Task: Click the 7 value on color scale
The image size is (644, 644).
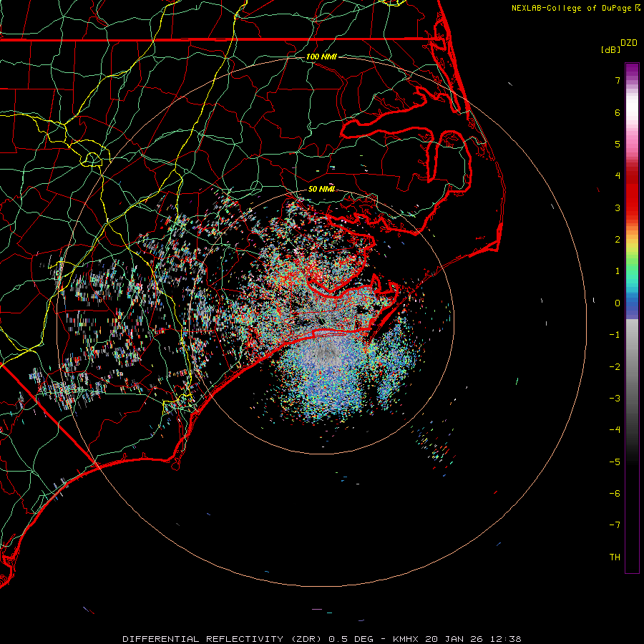Action: click(x=618, y=80)
